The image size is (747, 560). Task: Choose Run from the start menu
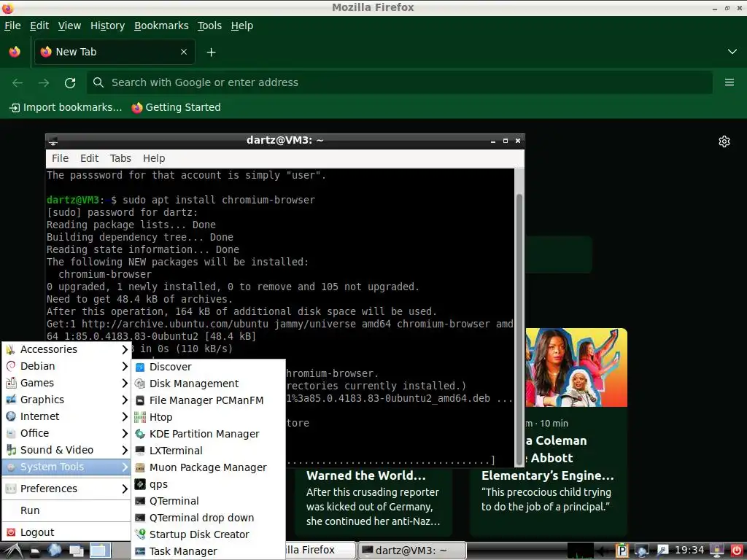(66, 510)
